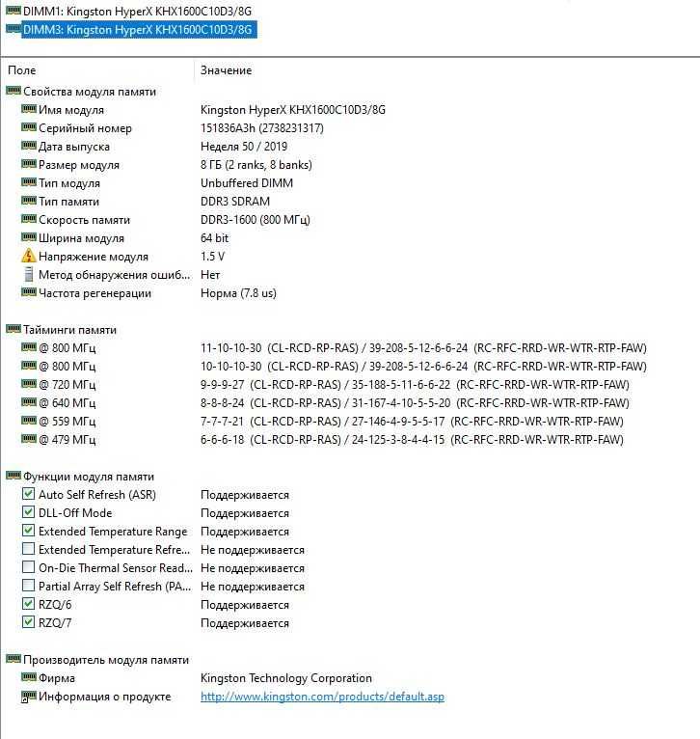Click the timing value starting 8-8-8-24
The image size is (700, 739).
click(415, 403)
